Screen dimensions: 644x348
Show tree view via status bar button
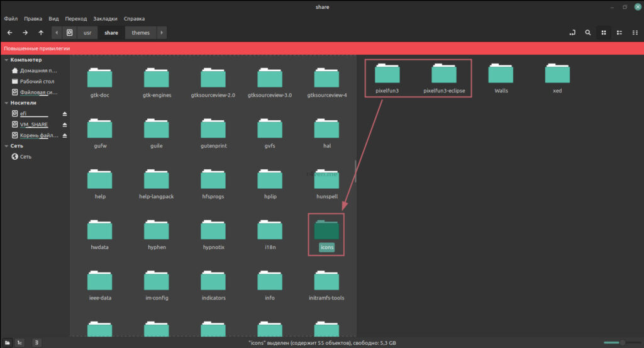point(20,342)
